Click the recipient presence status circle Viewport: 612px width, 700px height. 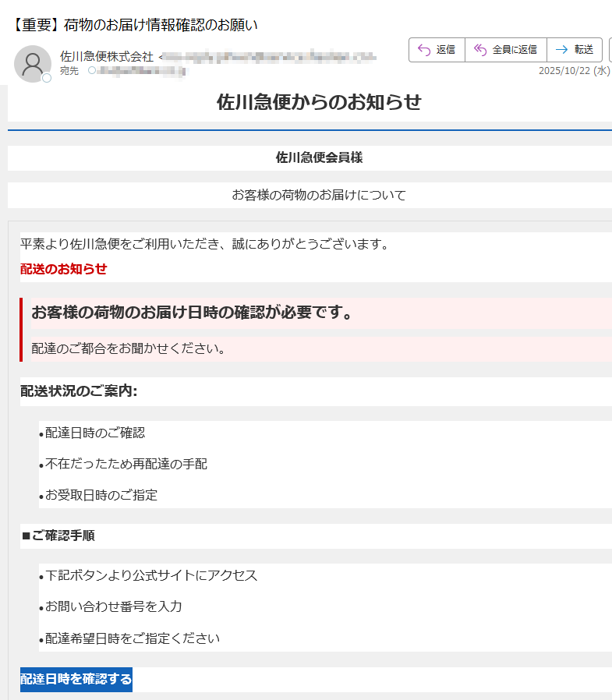(x=91, y=70)
